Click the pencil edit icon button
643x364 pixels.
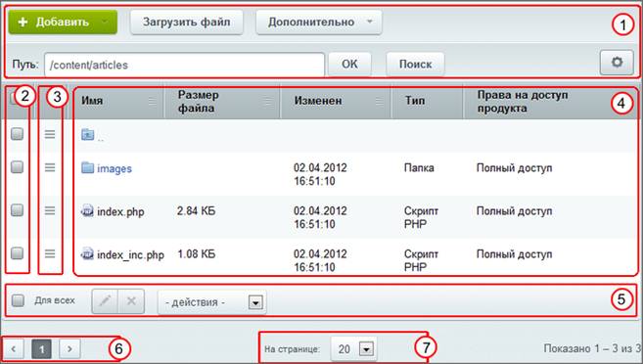(105, 301)
